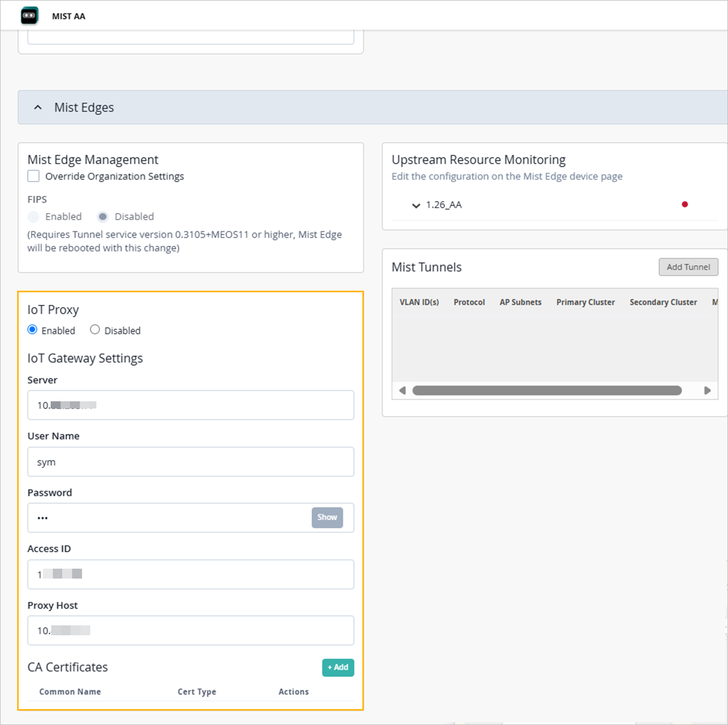
Task: Select FIPS Enabled radio button
Action: coord(34,216)
